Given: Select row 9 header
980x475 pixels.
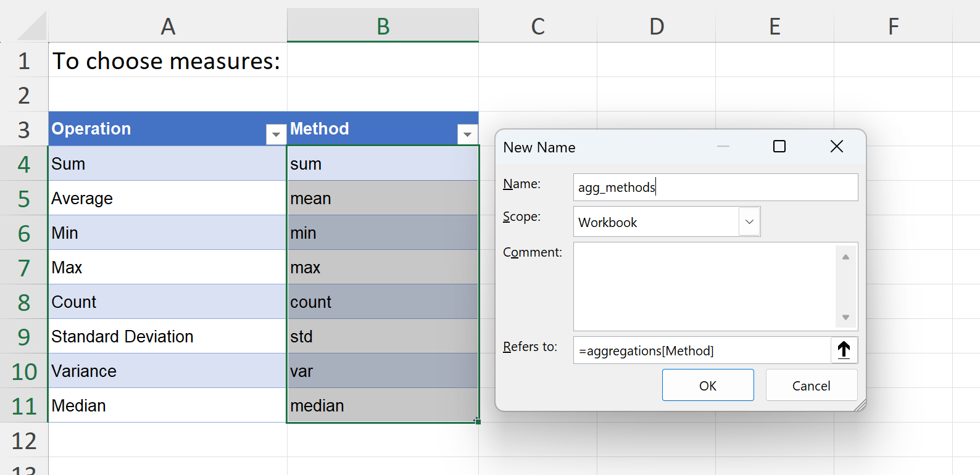Looking at the screenshot, I should click(23, 337).
